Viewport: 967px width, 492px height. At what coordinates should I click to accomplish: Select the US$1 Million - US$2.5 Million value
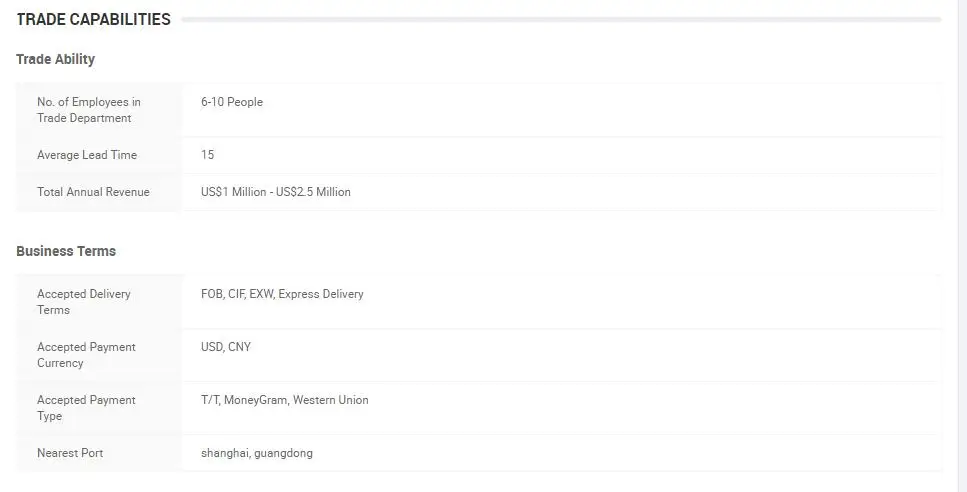click(x=276, y=192)
